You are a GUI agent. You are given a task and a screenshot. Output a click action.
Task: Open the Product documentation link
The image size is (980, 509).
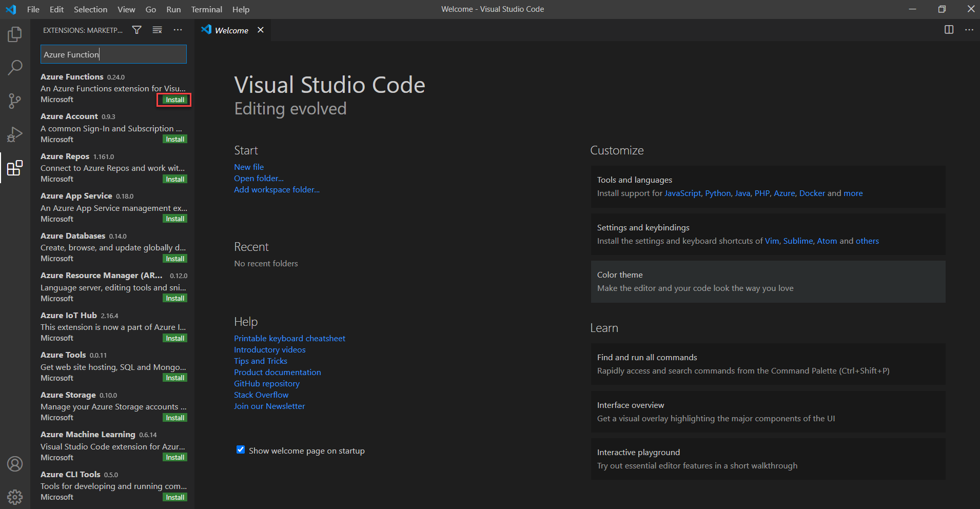pos(278,372)
